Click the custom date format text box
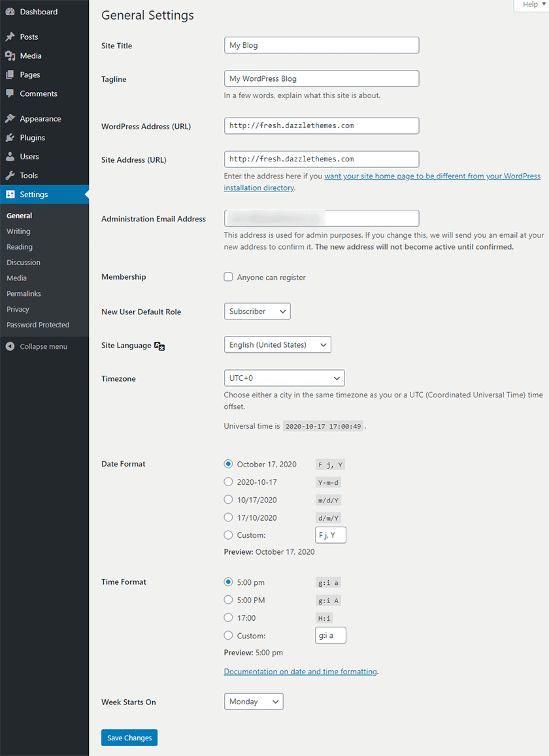549x756 pixels. [331, 535]
